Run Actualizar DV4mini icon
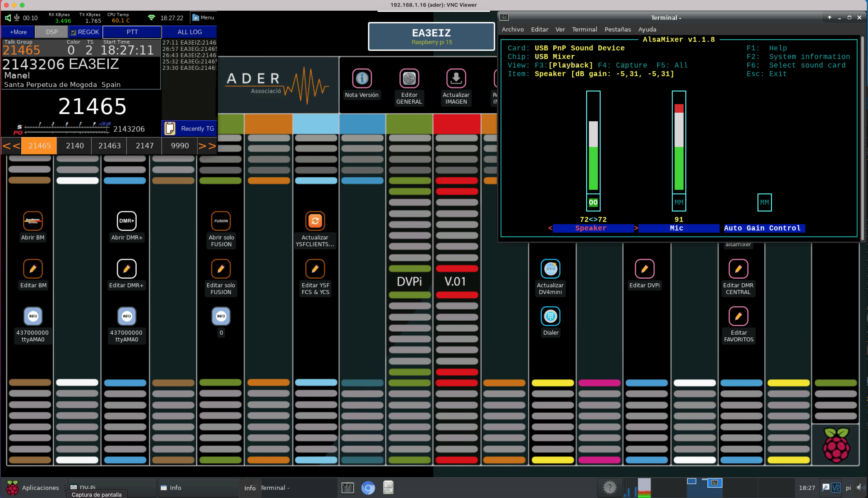The height and width of the screenshot is (498, 868). click(x=550, y=268)
